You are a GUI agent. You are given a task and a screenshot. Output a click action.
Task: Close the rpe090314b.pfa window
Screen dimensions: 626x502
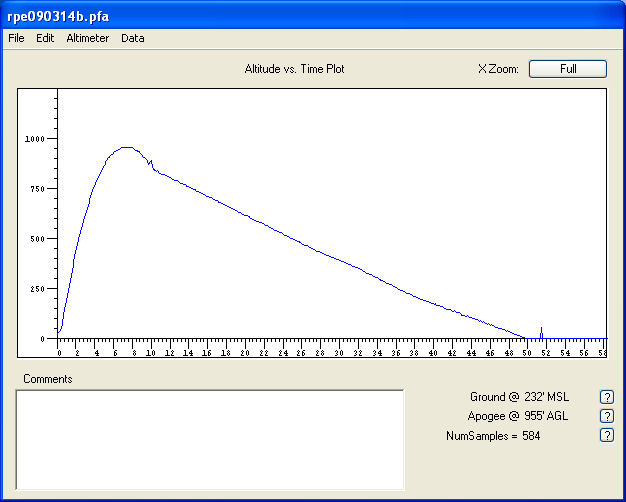608,16
